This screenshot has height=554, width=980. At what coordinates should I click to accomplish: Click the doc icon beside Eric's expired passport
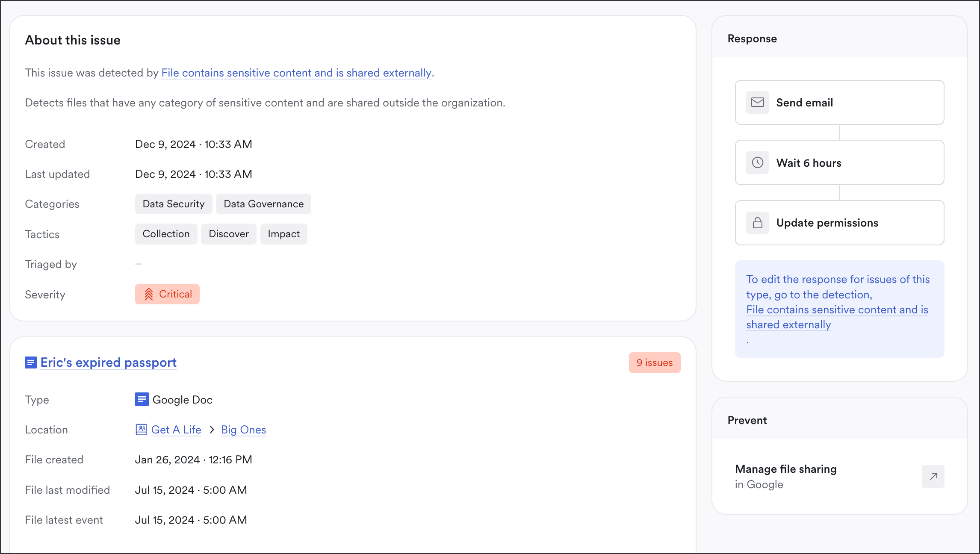coord(31,362)
